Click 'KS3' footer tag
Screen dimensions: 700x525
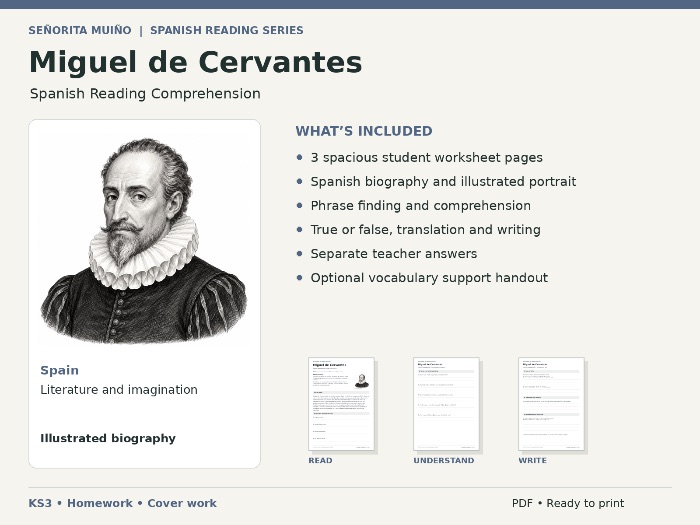point(40,503)
